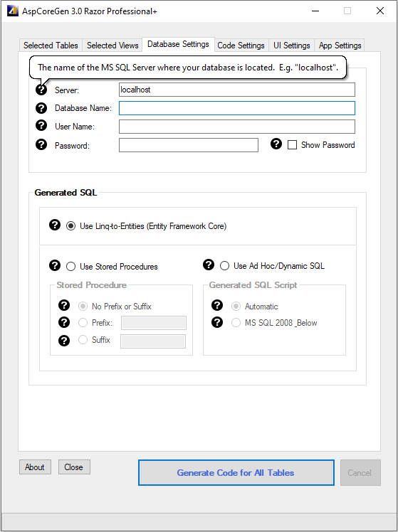398x532 pixels.
Task: Click the help icon next to Password label
Action: pos(41,144)
